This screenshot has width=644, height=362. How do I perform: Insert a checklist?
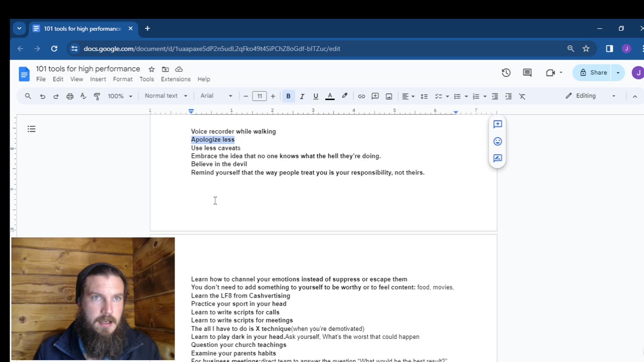438,96
